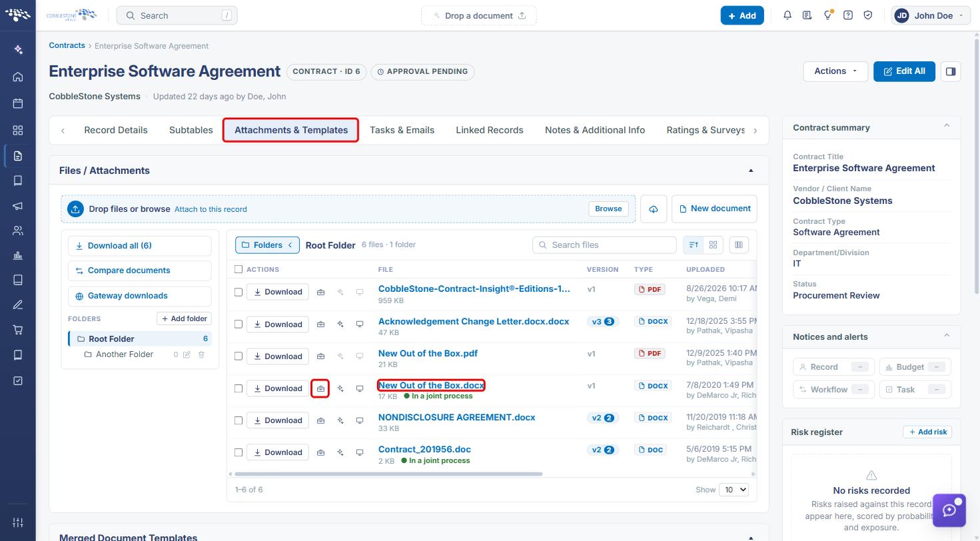Click the monitor icon for Contract_201956.doc
The image size is (980, 541).
(x=360, y=452)
